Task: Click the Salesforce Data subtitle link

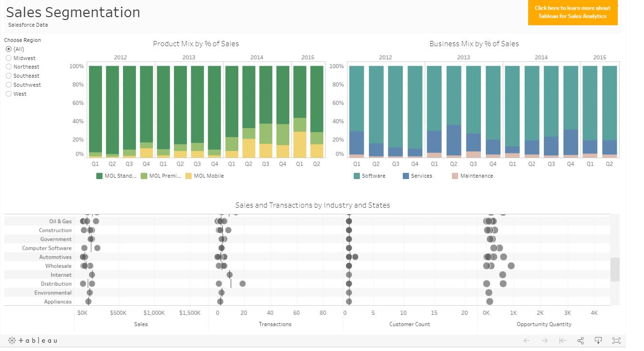Action: click(x=29, y=25)
